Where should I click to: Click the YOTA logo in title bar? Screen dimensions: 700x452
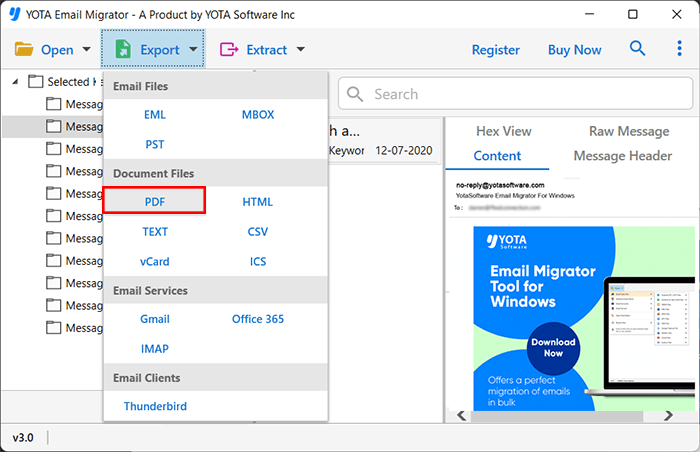coord(16,15)
